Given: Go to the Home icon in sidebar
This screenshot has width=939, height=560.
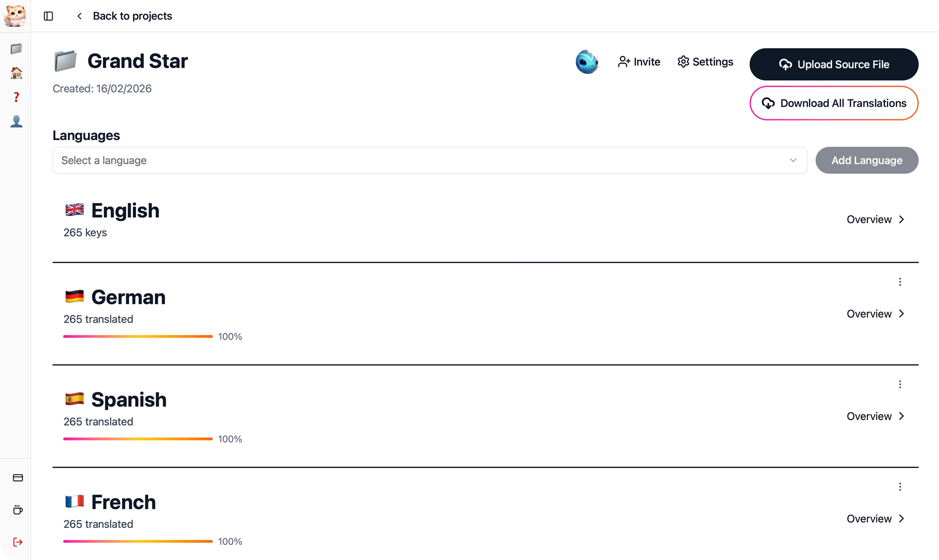Looking at the screenshot, I should (x=16, y=73).
